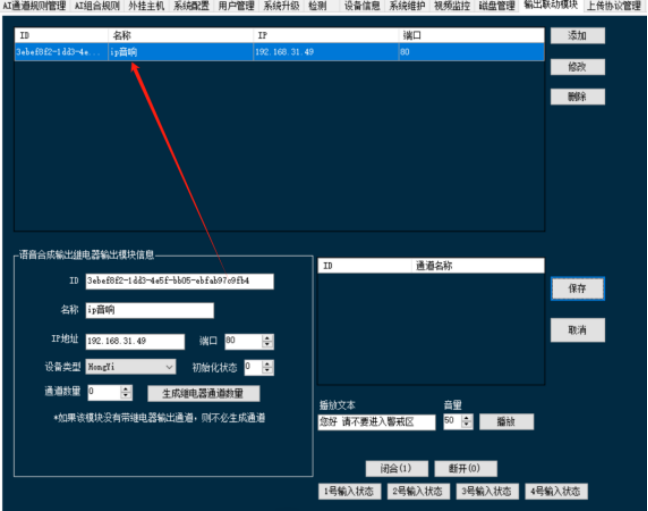
Task: Click the 80 port cell in the list
Action: click(x=472, y=52)
